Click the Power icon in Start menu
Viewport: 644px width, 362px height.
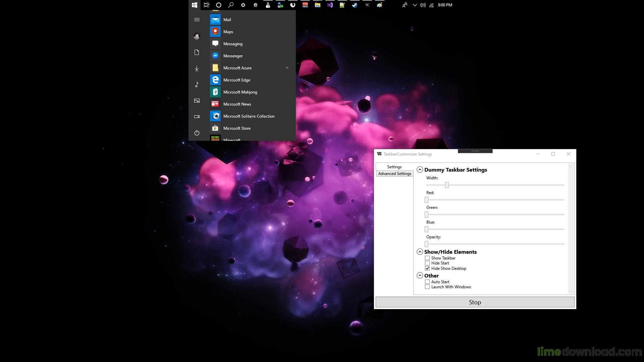pyautogui.click(x=197, y=133)
